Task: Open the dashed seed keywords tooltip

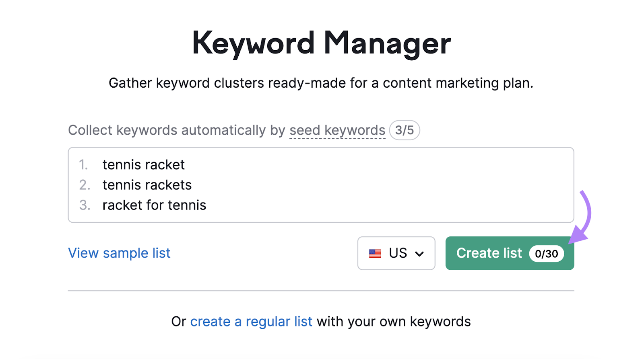Action: click(337, 130)
